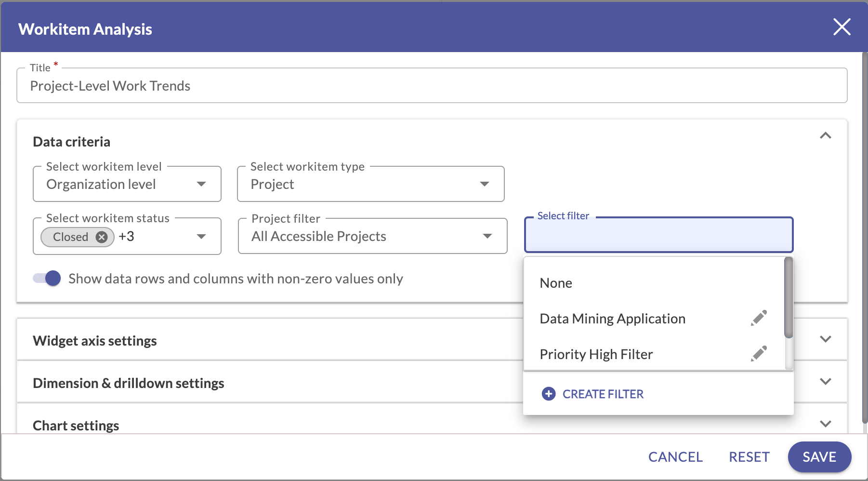The image size is (868, 481).
Task: Expand Widget axis settings
Action: (x=825, y=339)
